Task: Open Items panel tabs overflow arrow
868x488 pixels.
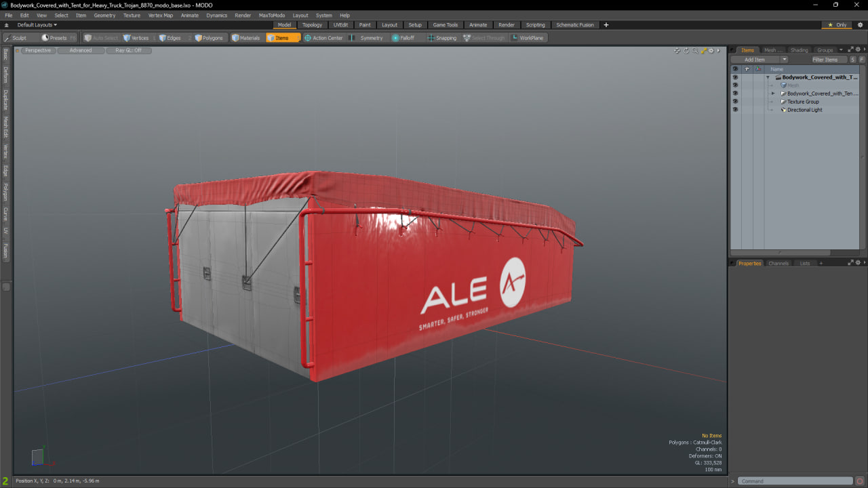Action: point(842,49)
